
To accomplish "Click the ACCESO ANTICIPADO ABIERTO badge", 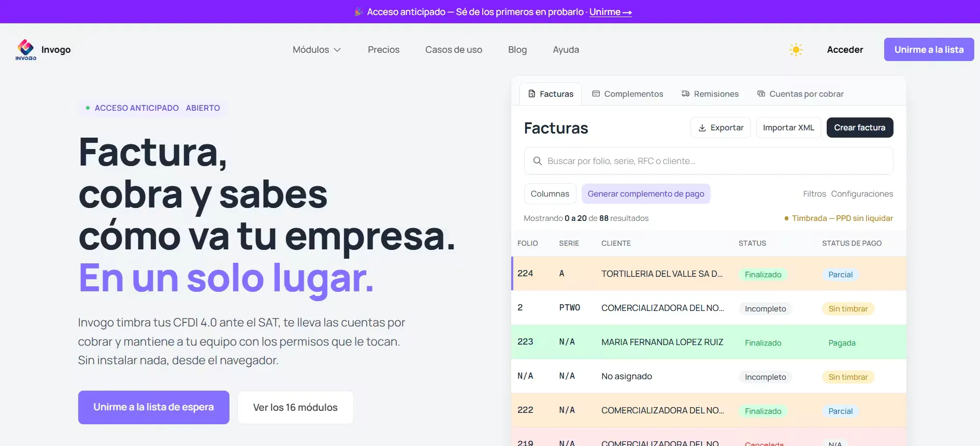I will click(x=153, y=108).
